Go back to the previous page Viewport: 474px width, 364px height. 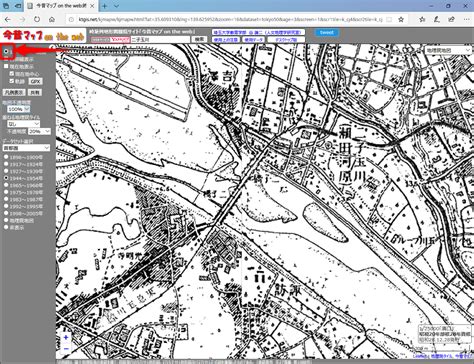coord(8,19)
